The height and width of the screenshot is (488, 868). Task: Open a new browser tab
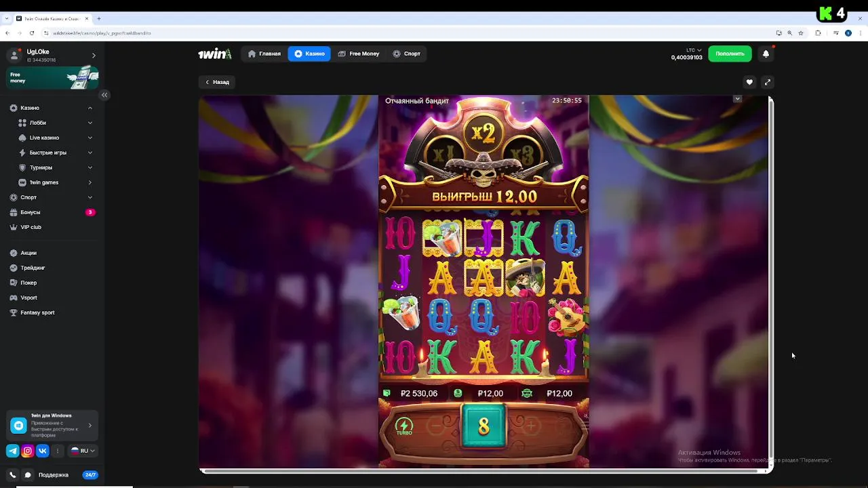pos(99,18)
